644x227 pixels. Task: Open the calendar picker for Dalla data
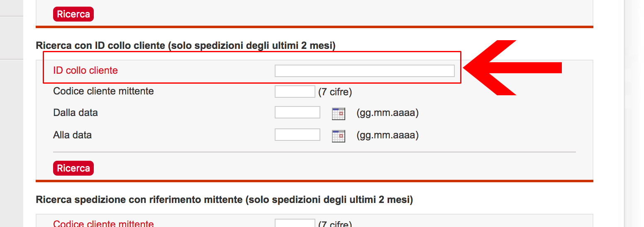tap(339, 113)
